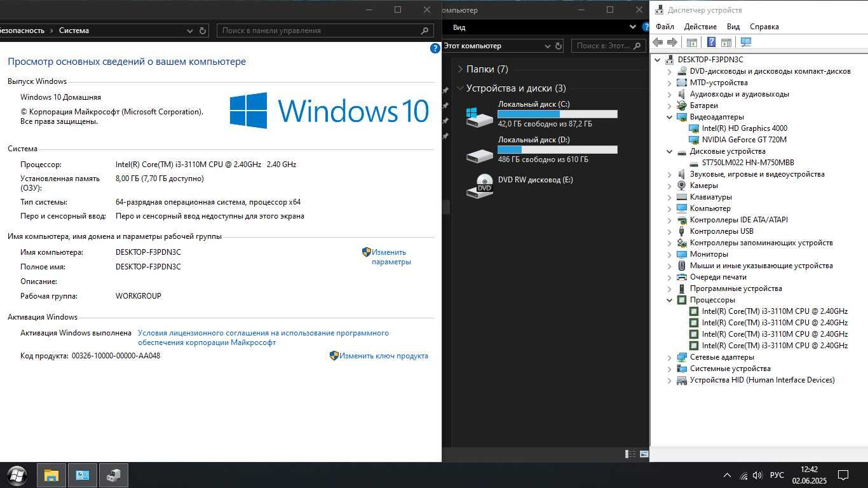868x488 pixels.
Task: Open volume control in system tray
Action: point(757,475)
